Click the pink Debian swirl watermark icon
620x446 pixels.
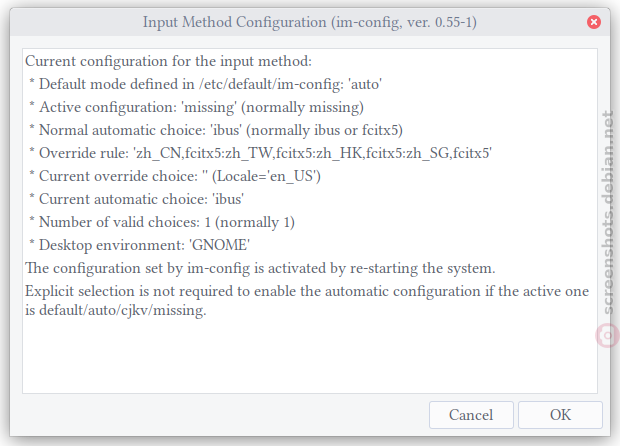click(x=607, y=335)
